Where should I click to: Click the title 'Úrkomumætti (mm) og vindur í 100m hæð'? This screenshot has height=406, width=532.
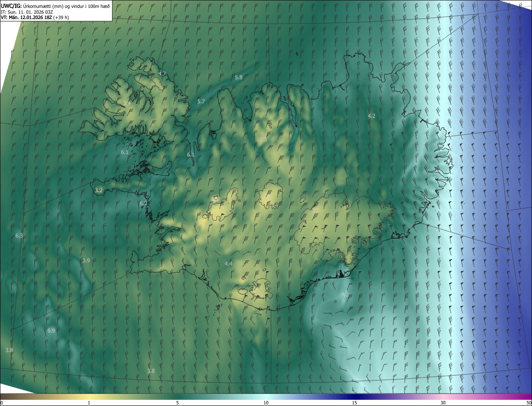point(66,6)
